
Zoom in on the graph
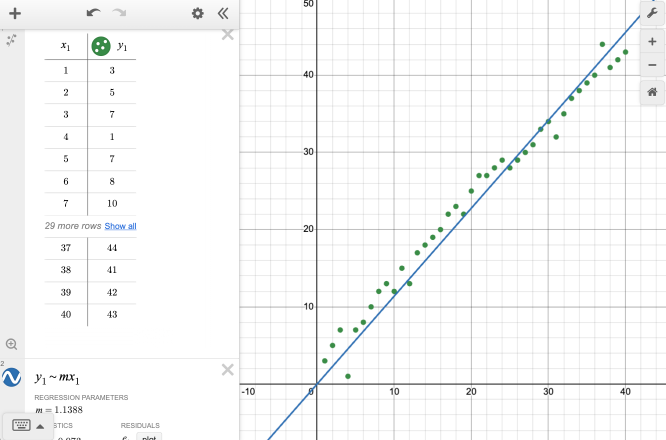[x=652, y=42]
